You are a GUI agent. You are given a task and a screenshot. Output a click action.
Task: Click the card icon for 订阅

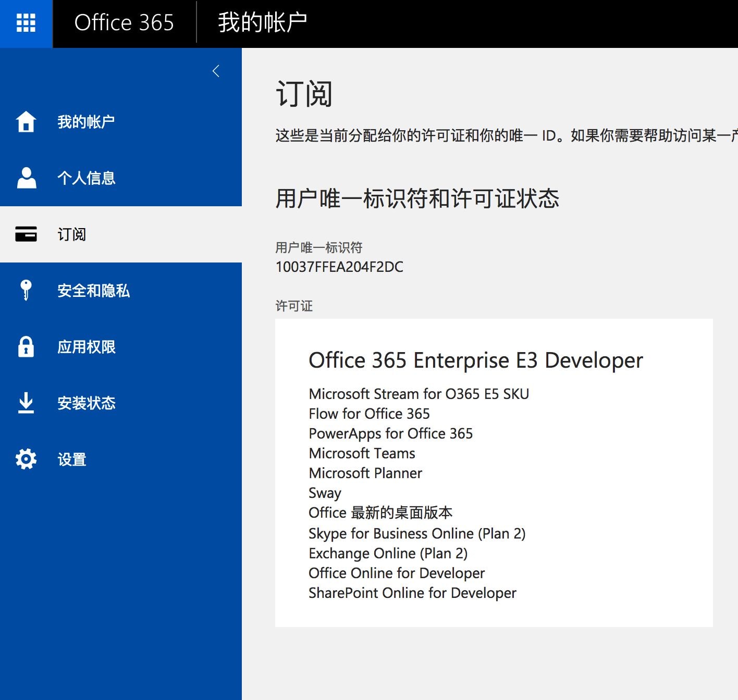point(26,234)
